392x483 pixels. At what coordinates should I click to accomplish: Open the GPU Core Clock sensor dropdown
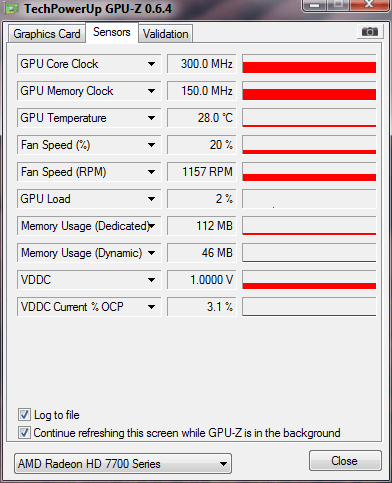151,64
